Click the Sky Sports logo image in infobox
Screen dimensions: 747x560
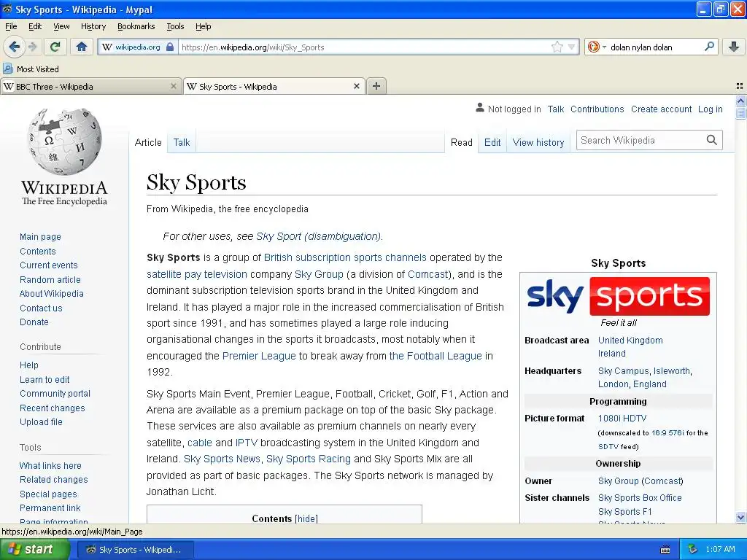tap(618, 296)
